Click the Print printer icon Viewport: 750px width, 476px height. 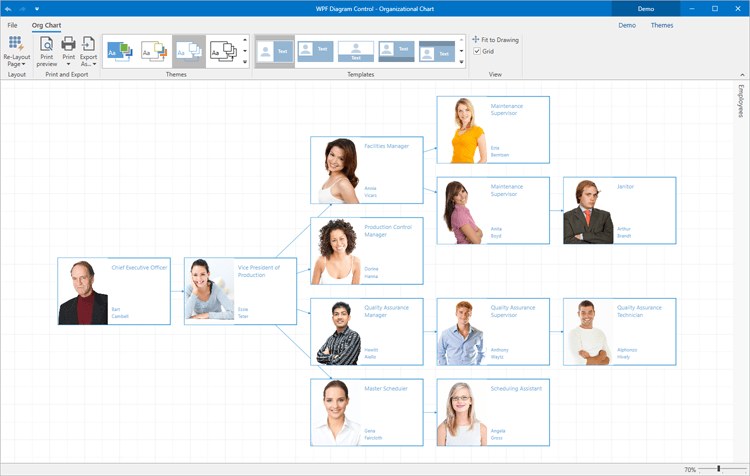click(x=68, y=44)
